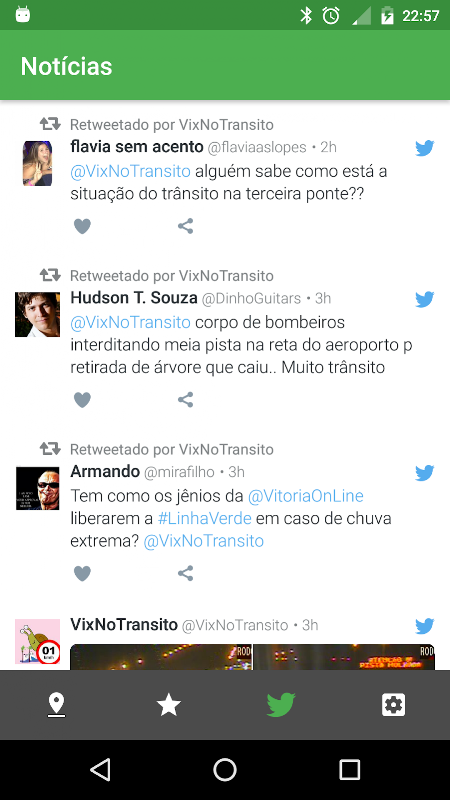Screen dimensions: 450x800
Task: Open the map location tab
Action: click(56, 705)
